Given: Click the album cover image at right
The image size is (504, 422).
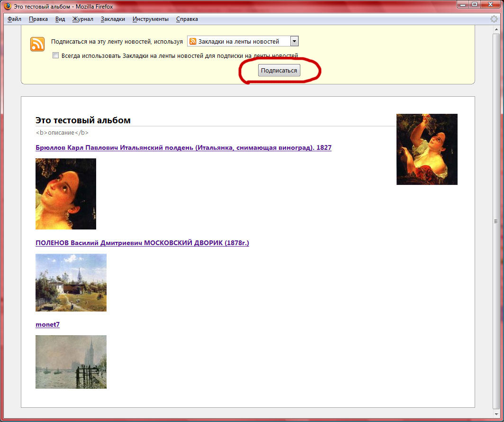Looking at the screenshot, I should 427,149.
